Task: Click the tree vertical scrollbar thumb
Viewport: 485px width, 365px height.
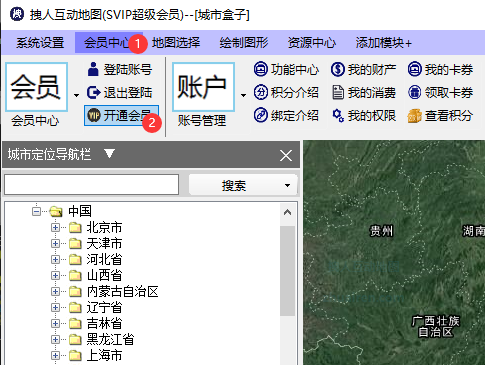Action: [x=287, y=271]
